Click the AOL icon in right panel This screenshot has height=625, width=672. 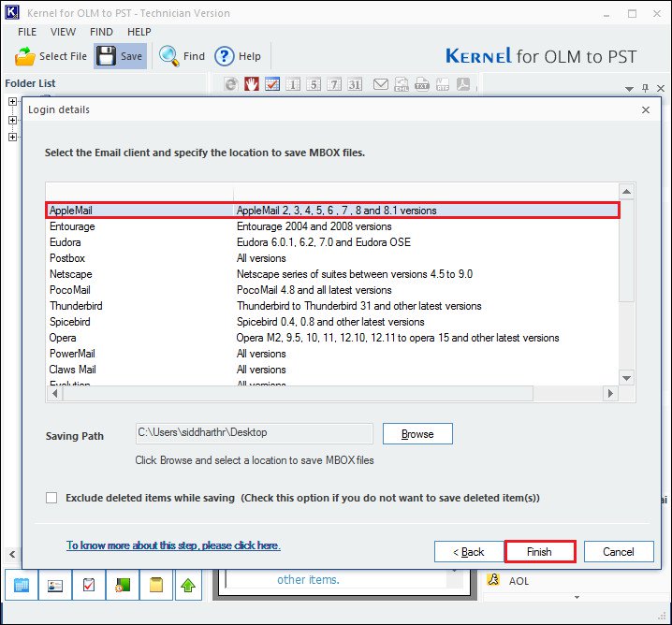(493, 580)
